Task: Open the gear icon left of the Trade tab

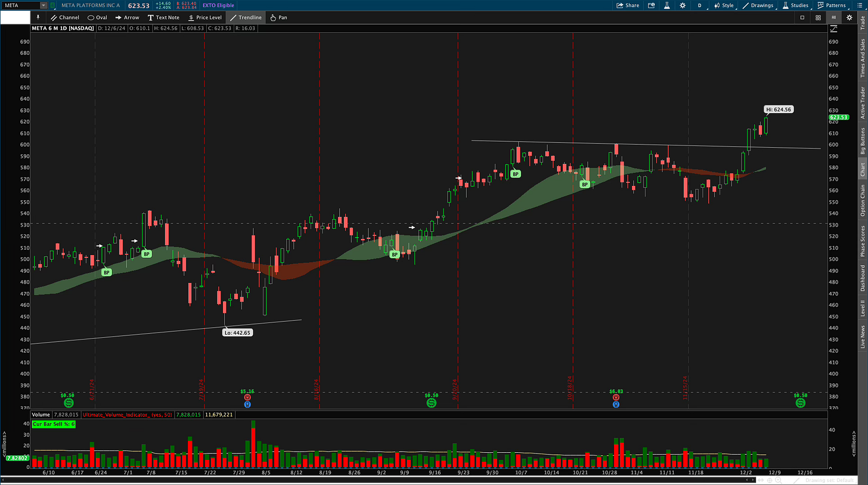Action: [849, 17]
